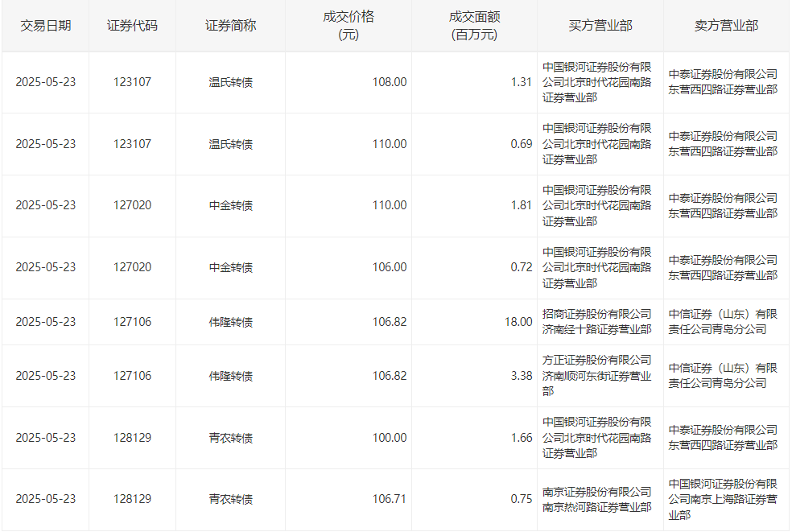
Task: Click 伟隆转债 in the row with amount 3.38
Action: pyautogui.click(x=231, y=377)
